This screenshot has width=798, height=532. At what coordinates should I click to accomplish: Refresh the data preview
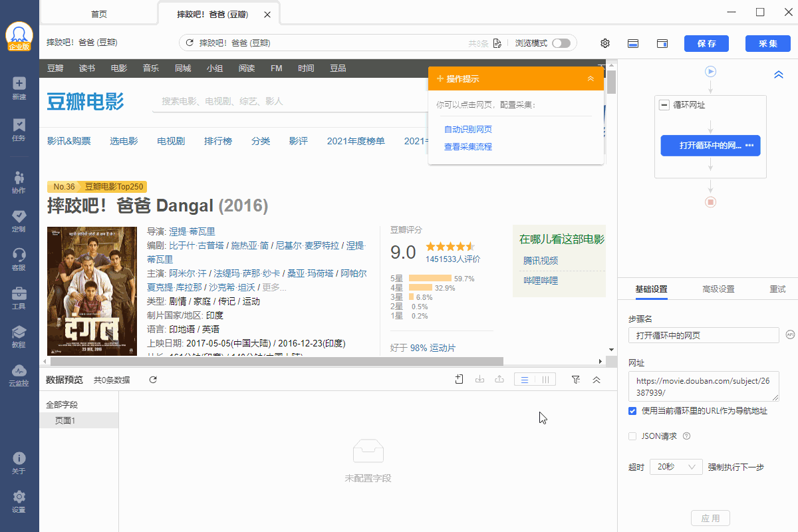(153, 380)
